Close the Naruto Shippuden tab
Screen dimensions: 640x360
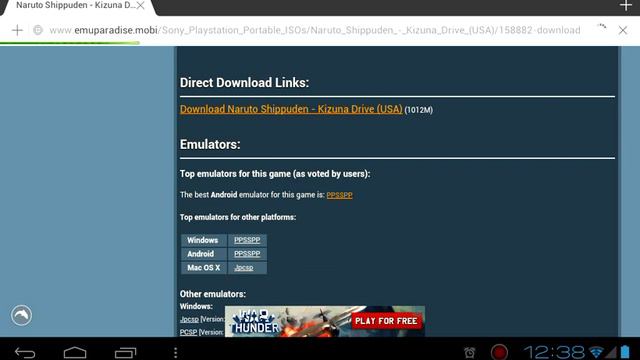(x=140, y=6)
